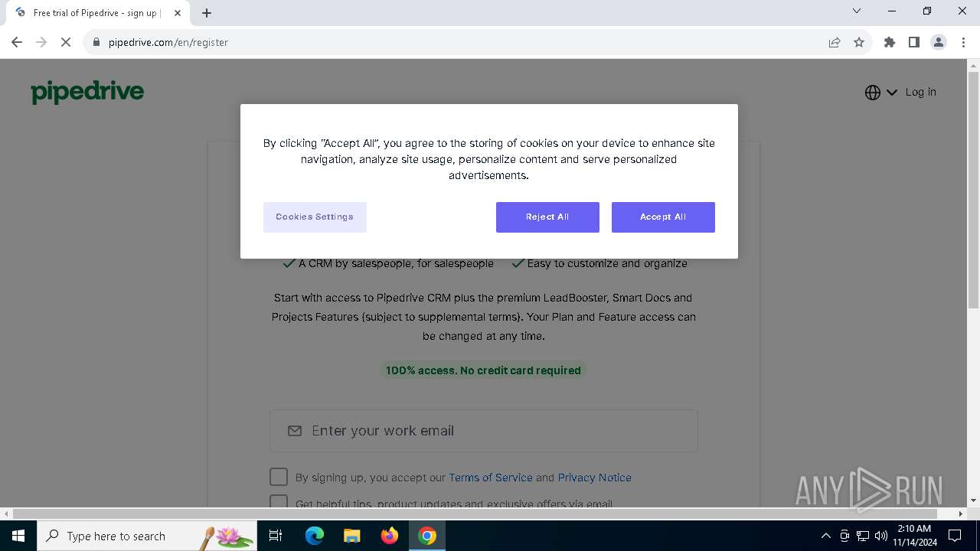Open the Chrome three-dot menu
Image resolution: width=980 pixels, height=551 pixels.
pyautogui.click(x=963, y=42)
